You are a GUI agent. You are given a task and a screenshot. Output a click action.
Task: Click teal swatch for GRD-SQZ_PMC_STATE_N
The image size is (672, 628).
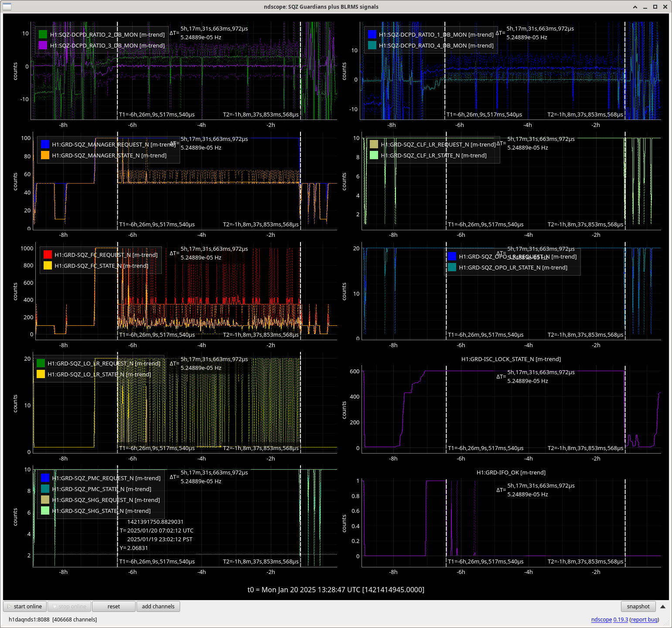pos(45,489)
